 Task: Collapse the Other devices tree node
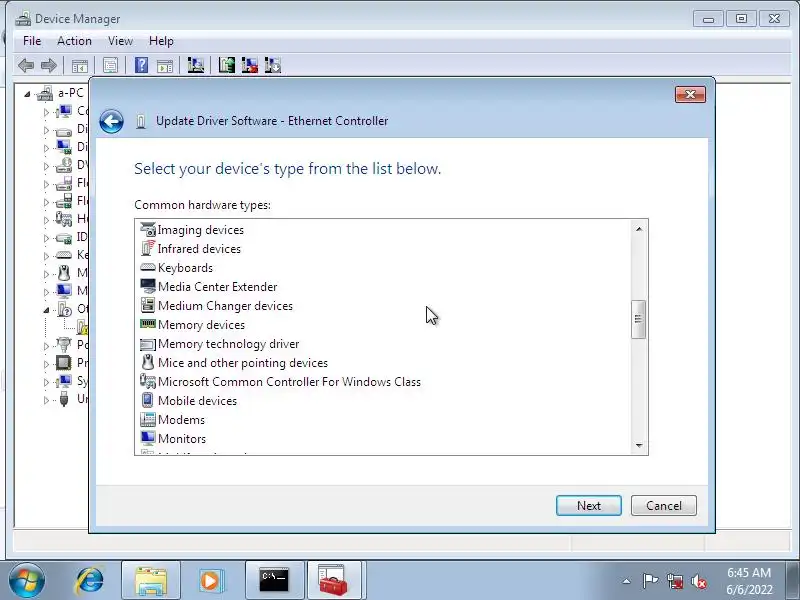46,310
